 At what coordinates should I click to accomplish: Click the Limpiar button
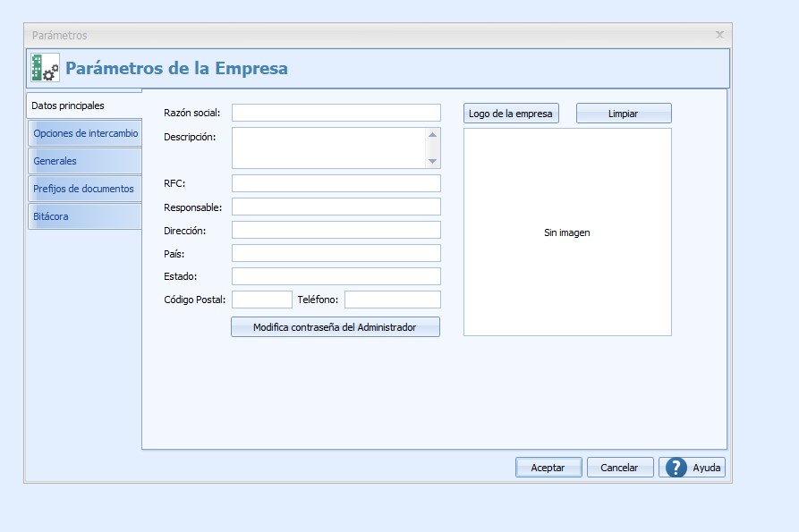coord(624,114)
